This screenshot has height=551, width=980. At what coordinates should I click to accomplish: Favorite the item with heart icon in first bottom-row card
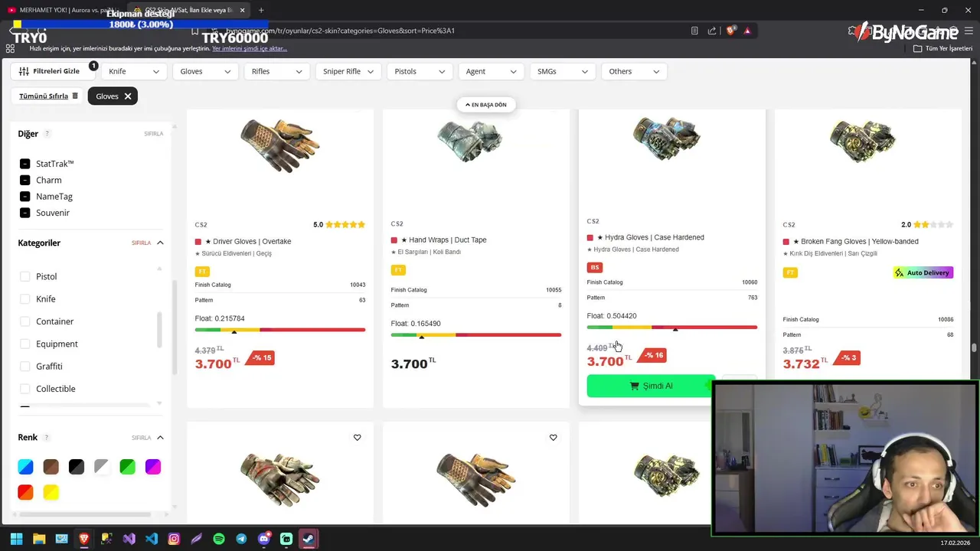357,438
